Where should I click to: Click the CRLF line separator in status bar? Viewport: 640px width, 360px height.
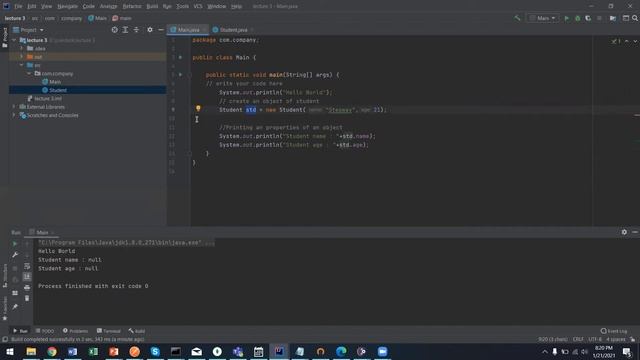pyautogui.click(x=578, y=339)
